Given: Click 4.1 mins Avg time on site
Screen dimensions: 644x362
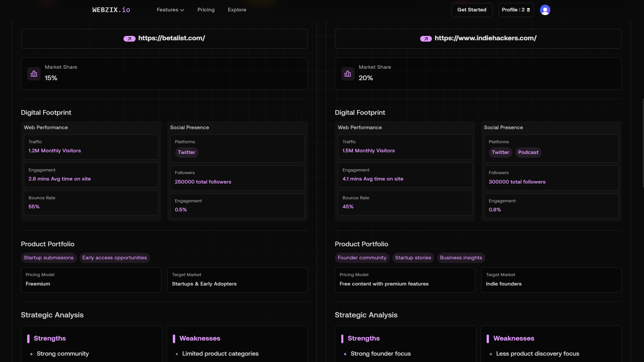Looking at the screenshot, I should click(373, 179).
